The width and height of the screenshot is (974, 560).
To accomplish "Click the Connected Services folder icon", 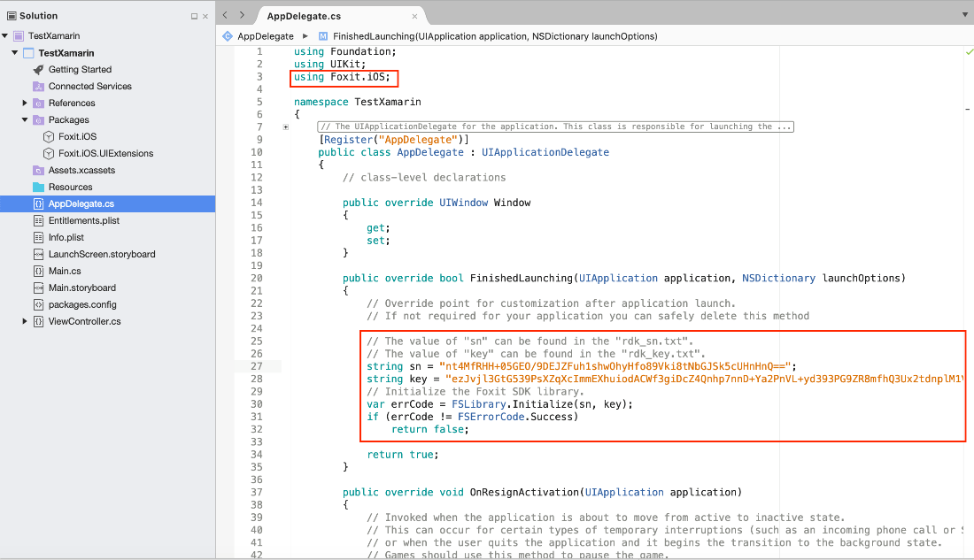I will click(38, 87).
